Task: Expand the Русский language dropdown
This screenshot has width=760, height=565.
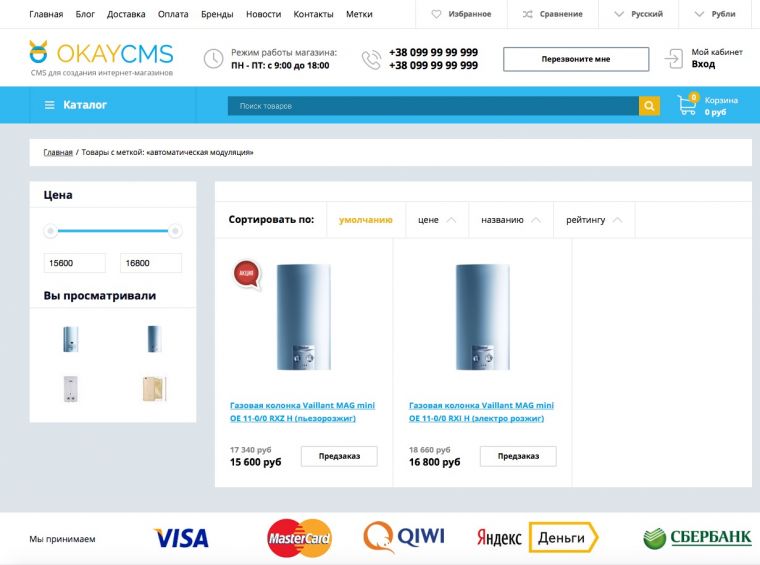Action: [x=638, y=14]
